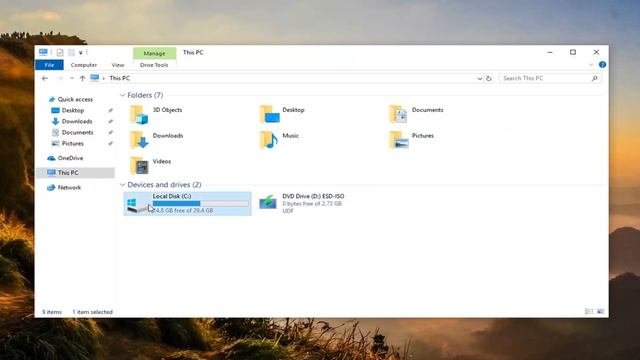Select OneDrive in navigation pane
The image size is (640, 360).
[x=70, y=158]
